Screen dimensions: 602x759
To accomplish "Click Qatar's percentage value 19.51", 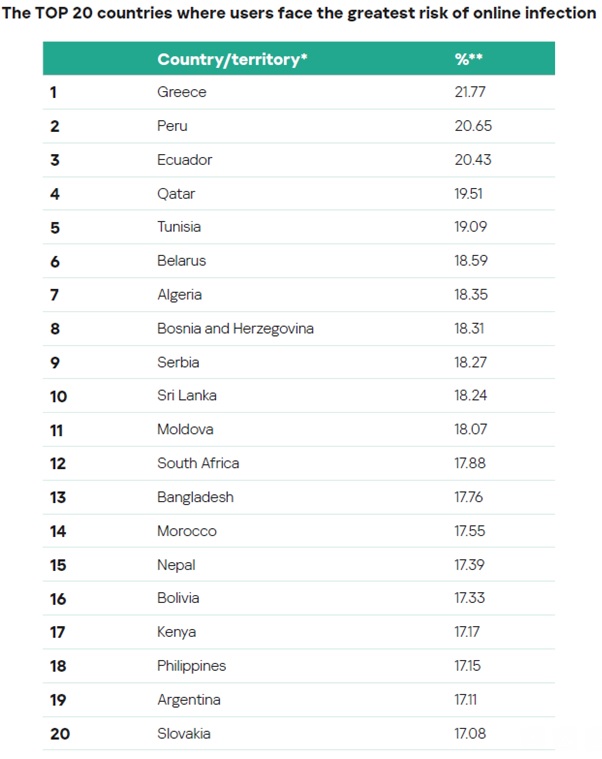I will (x=468, y=194).
